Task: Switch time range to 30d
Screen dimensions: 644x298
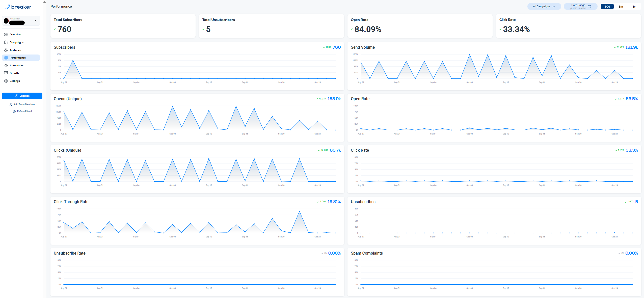Action: pyautogui.click(x=607, y=7)
